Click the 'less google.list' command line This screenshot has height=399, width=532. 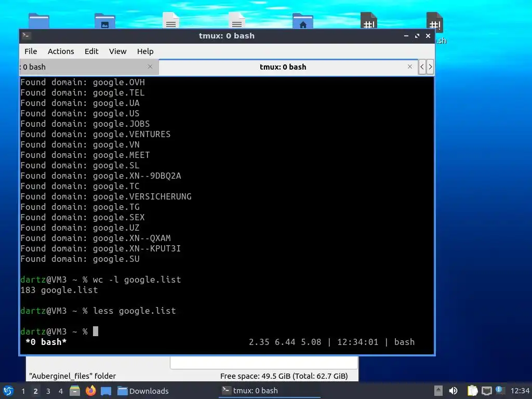click(x=98, y=311)
